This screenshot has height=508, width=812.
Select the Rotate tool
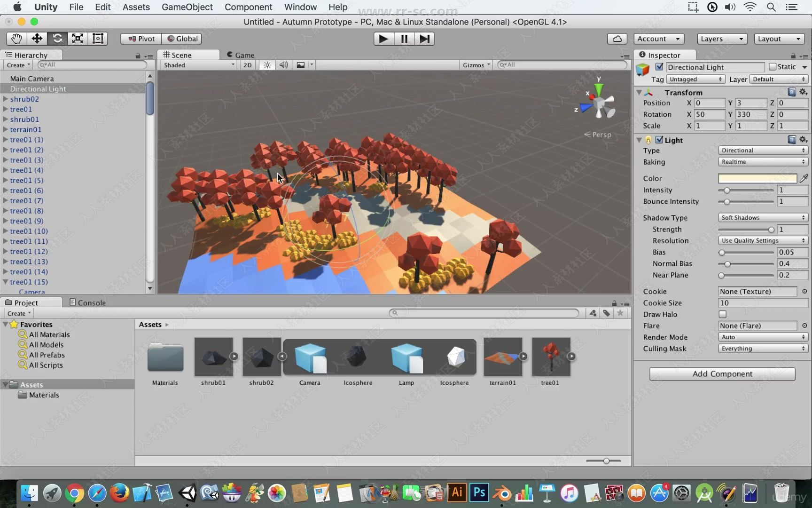57,39
